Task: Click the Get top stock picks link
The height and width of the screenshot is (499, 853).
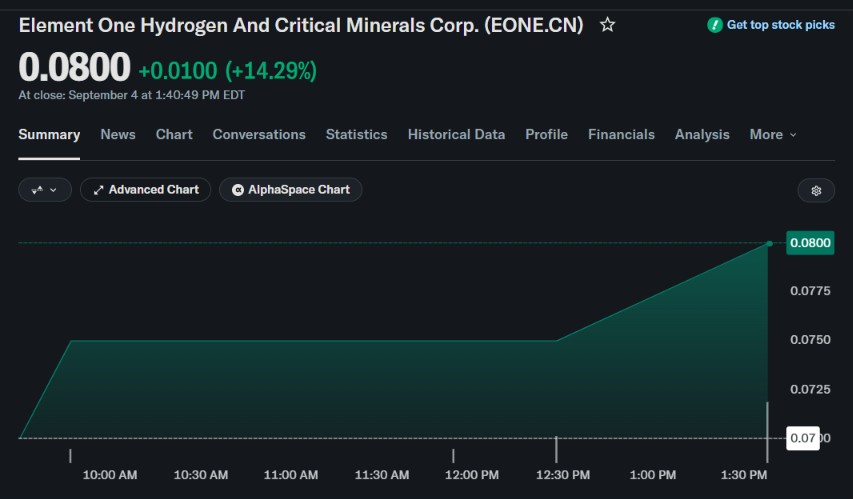Action: (x=780, y=25)
